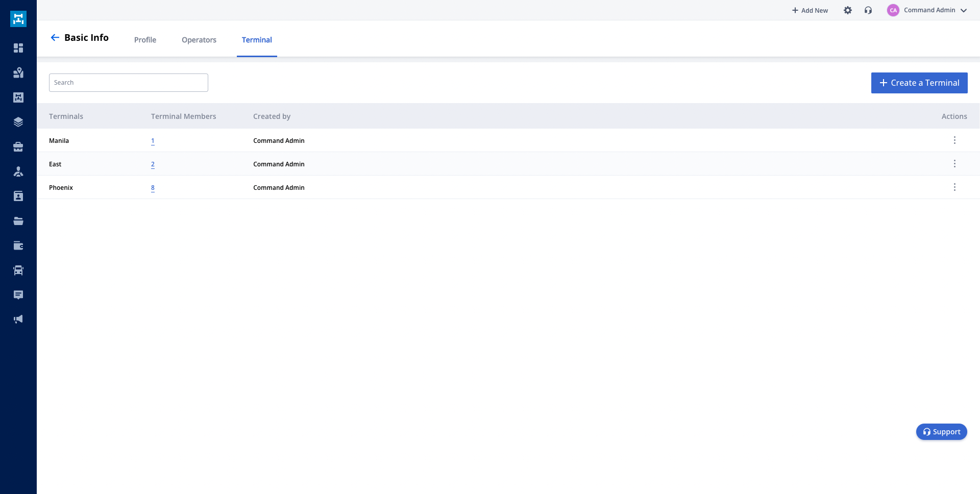Open settings gear in top bar

click(848, 10)
